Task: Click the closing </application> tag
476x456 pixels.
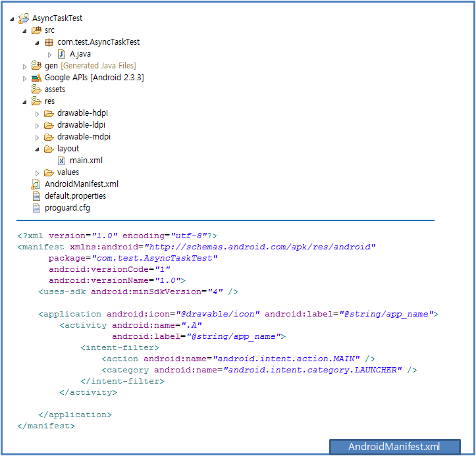Action: [75, 415]
